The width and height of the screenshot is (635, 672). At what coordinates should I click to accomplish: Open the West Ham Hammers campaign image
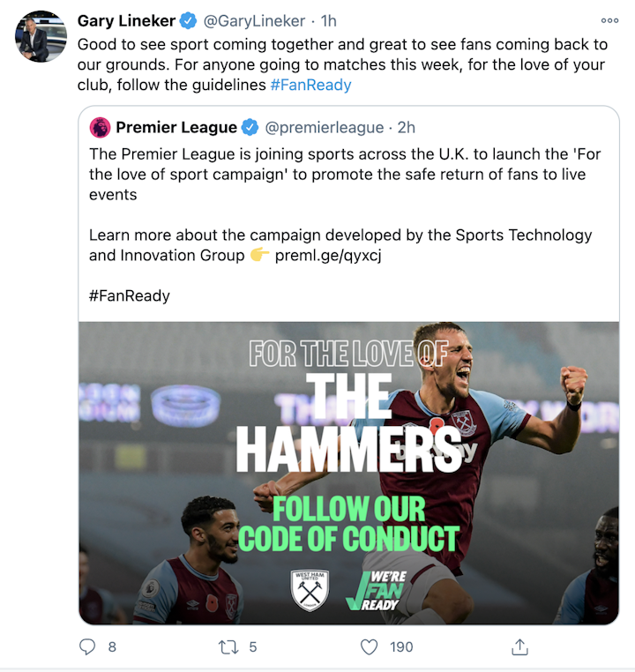point(348,472)
